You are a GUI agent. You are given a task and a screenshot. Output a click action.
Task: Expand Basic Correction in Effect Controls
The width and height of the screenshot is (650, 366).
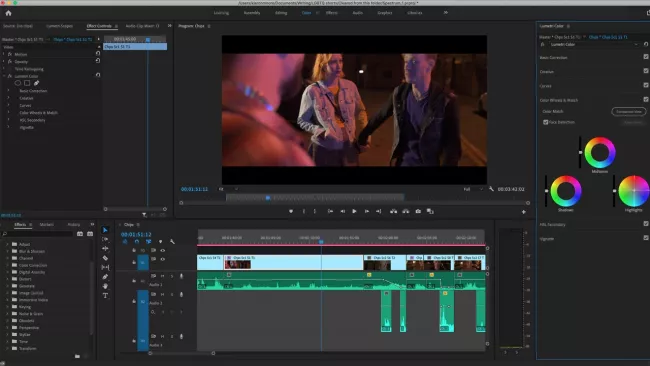tap(8, 90)
